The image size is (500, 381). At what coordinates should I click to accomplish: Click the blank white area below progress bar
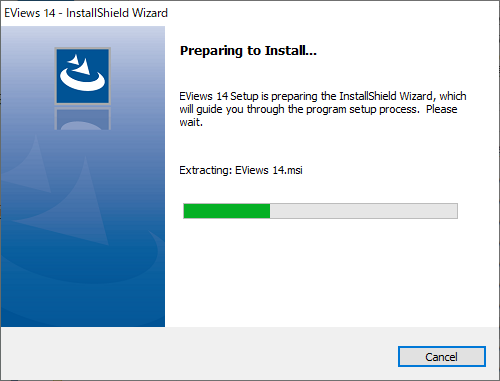click(332, 273)
